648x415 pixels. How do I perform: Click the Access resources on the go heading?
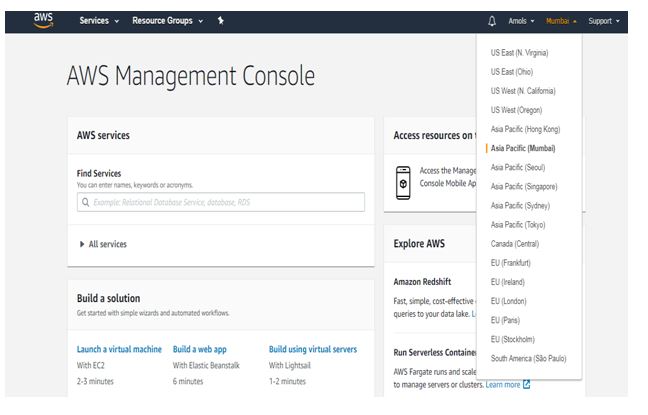pos(435,136)
